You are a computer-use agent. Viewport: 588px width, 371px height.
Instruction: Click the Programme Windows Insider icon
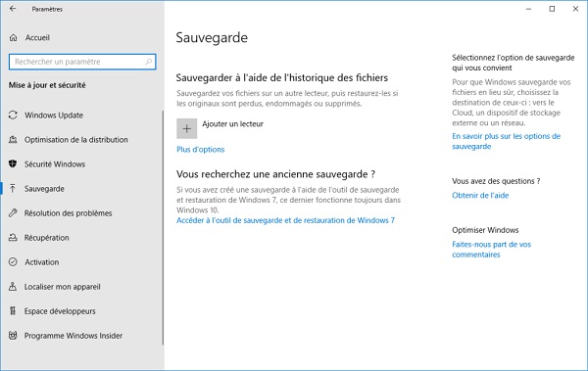click(13, 336)
